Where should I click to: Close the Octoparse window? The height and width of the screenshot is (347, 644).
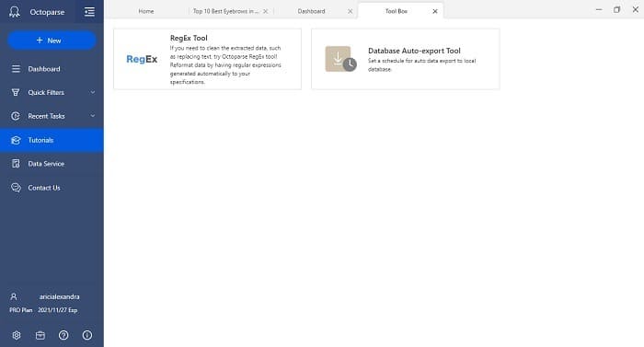point(636,9)
